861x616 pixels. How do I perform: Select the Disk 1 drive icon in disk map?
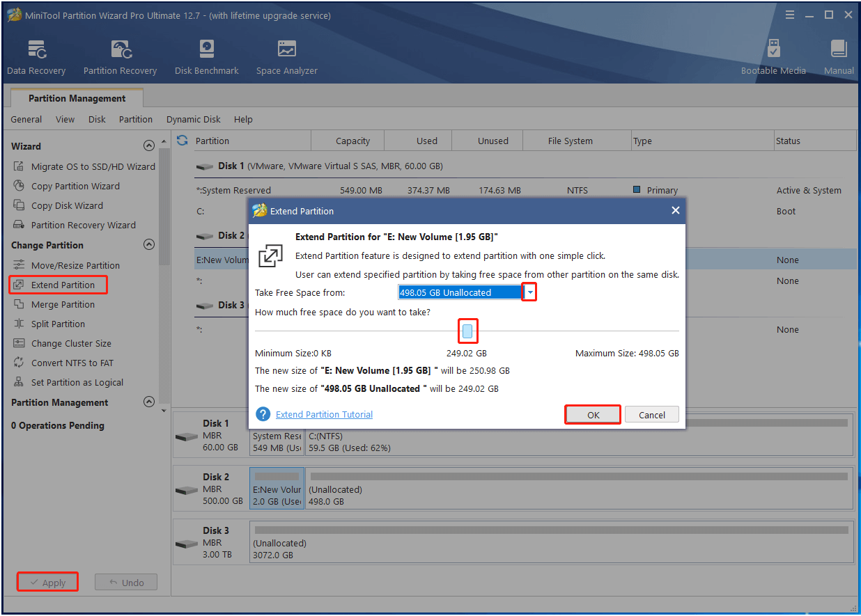tap(187, 437)
